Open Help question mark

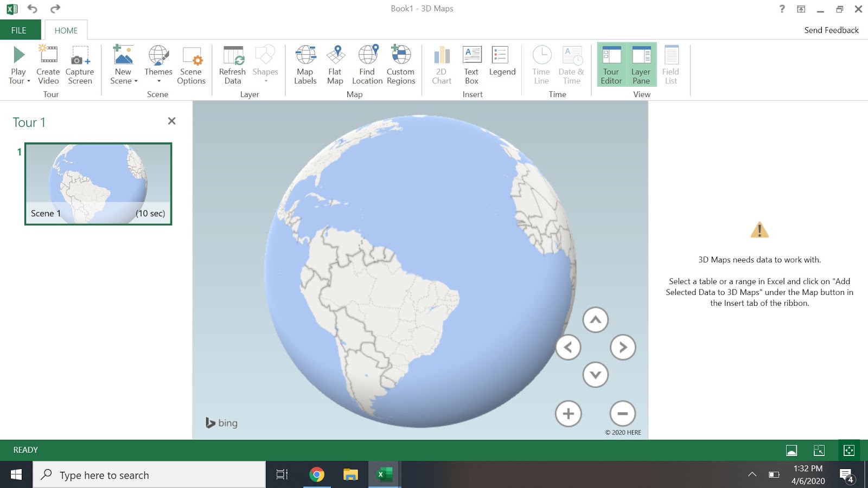click(x=782, y=9)
